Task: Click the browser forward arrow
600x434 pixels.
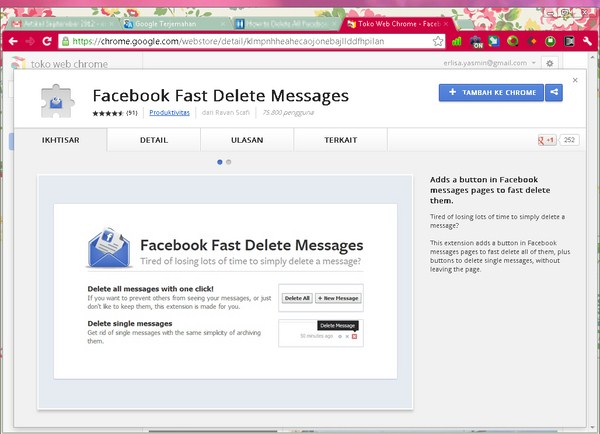Action: (x=30, y=41)
